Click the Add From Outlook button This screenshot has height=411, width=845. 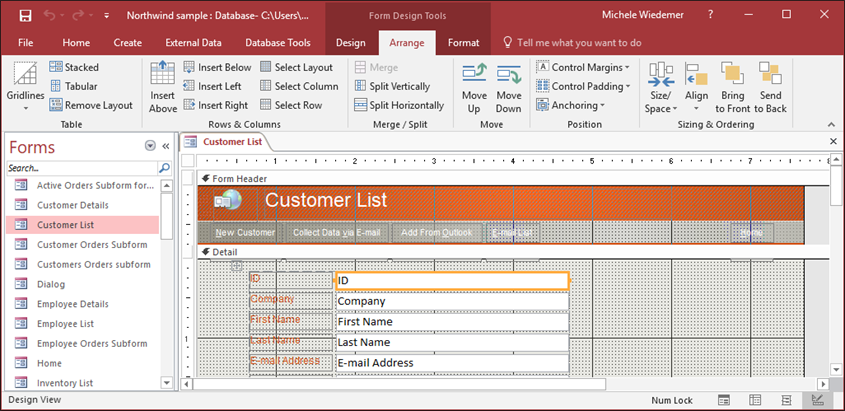[437, 233]
